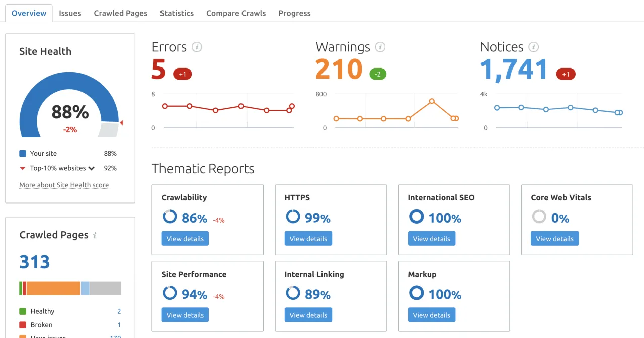Viewport: 644px width, 338px height.
Task: Click the red +1 Errors badge
Action: click(182, 74)
